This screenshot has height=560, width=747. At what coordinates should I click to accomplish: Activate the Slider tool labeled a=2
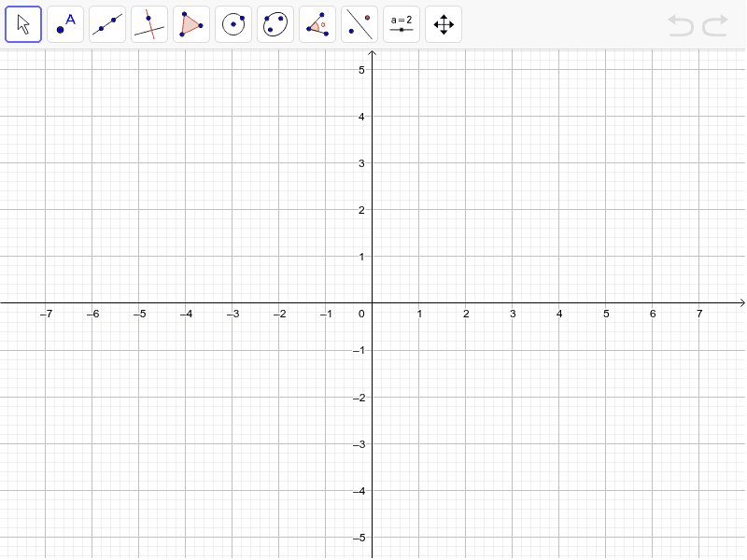coord(402,23)
